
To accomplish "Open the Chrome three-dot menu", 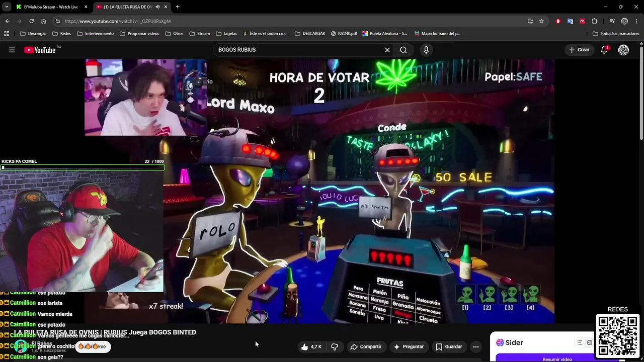I will [x=636, y=21].
